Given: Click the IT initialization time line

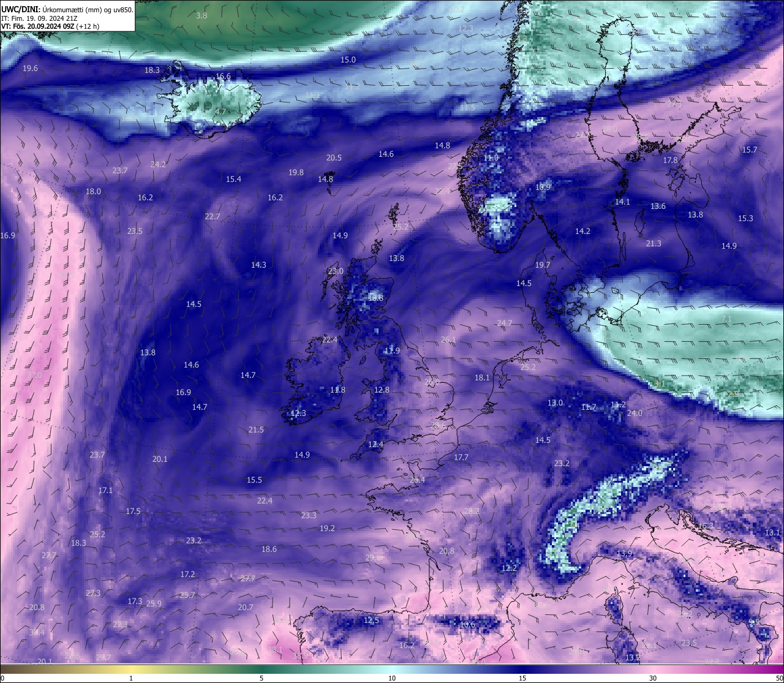Looking at the screenshot, I should [x=39, y=18].
